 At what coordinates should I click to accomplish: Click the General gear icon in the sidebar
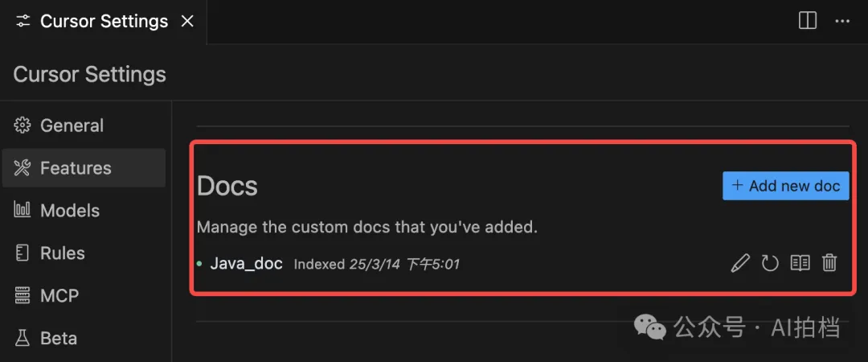click(x=23, y=125)
